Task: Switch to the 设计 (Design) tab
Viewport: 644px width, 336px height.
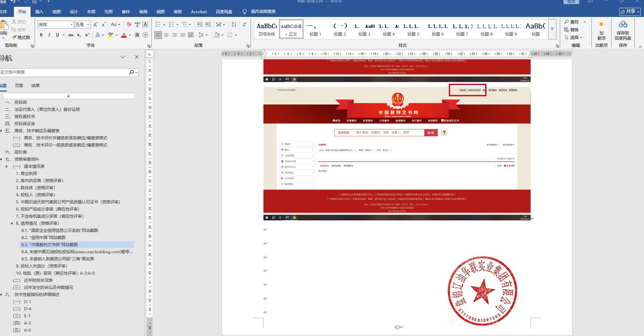Action: pos(74,12)
